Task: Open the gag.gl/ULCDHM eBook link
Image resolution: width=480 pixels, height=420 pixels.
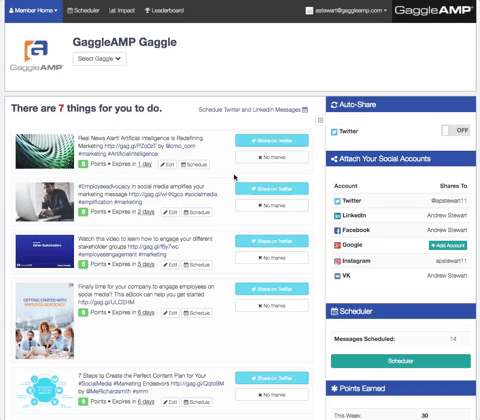Action: pos(106,302)
